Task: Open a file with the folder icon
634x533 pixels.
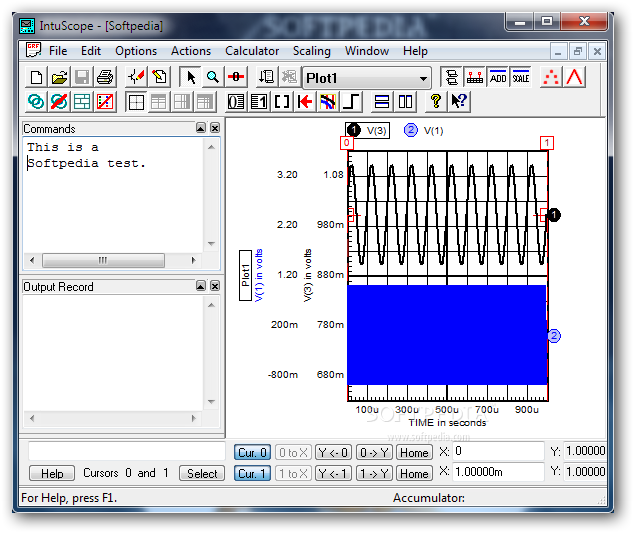Action: click(59, 77)
